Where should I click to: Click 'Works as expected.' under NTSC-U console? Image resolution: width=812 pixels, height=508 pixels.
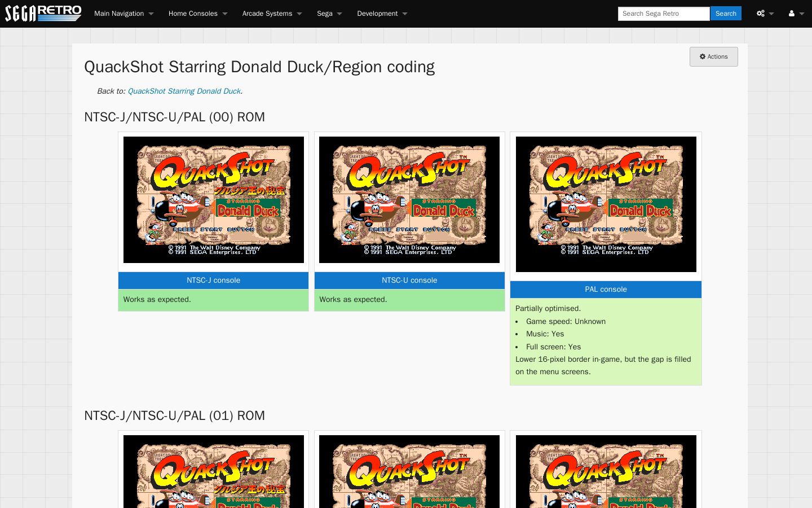pyautogui.click(x=353, y=300)
